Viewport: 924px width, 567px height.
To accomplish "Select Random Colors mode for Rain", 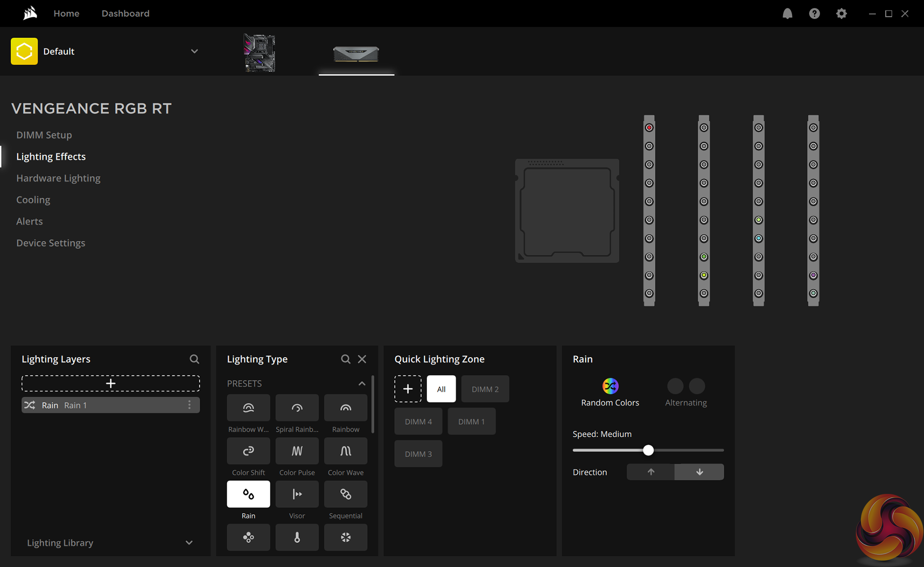I will [610, 386].
